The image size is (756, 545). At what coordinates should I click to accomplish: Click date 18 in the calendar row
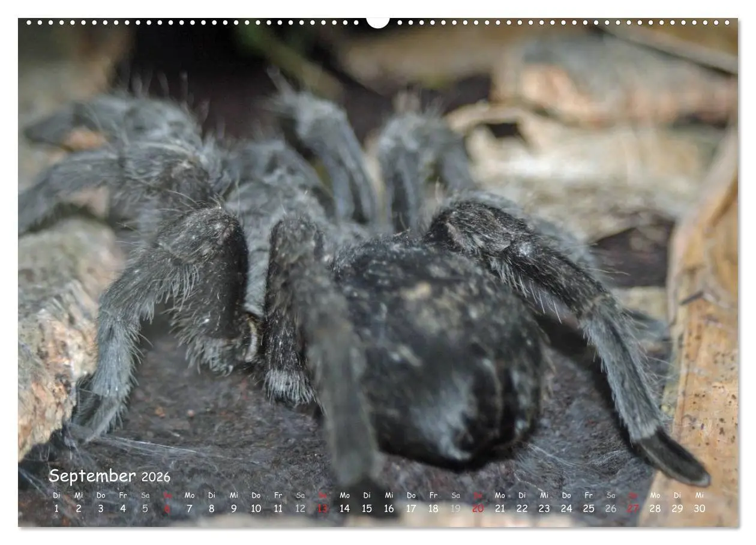point(433,508)
